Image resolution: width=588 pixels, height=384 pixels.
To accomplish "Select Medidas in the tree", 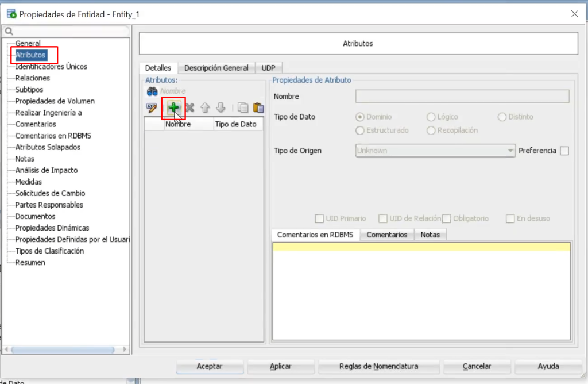I will click(28, 182).
